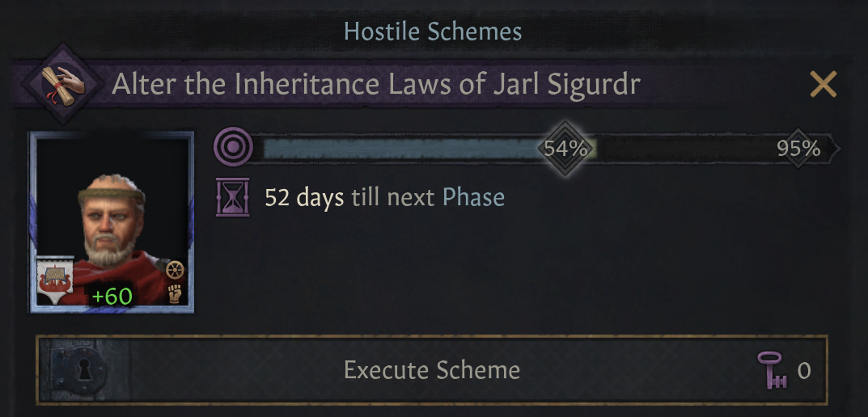The image size is (868, 417).
Task: Click the 54% success diamond marker
Action: pyautogui.click(x=565, y=148)
